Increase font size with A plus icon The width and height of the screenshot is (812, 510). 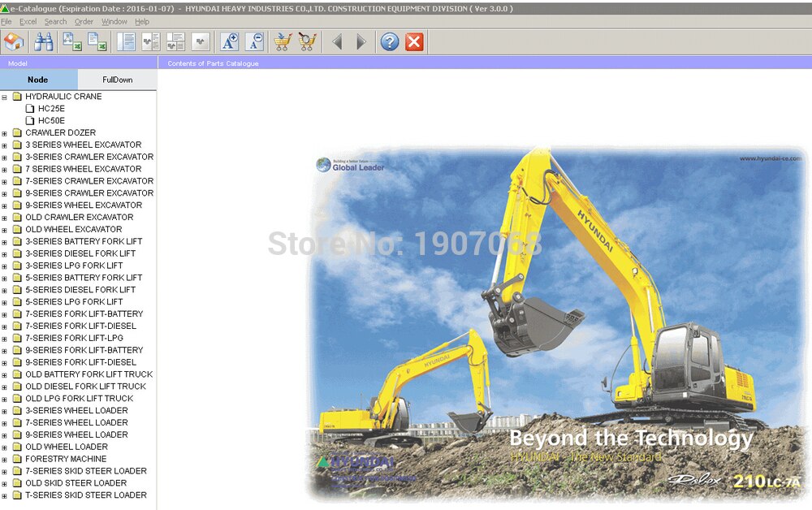click(x=230, y=42)
